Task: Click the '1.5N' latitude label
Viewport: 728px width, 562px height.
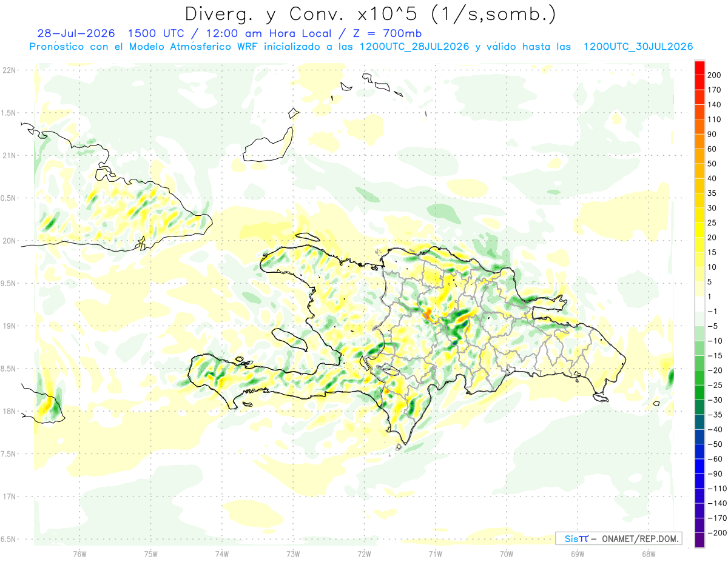Action: [x=8, y=113]
